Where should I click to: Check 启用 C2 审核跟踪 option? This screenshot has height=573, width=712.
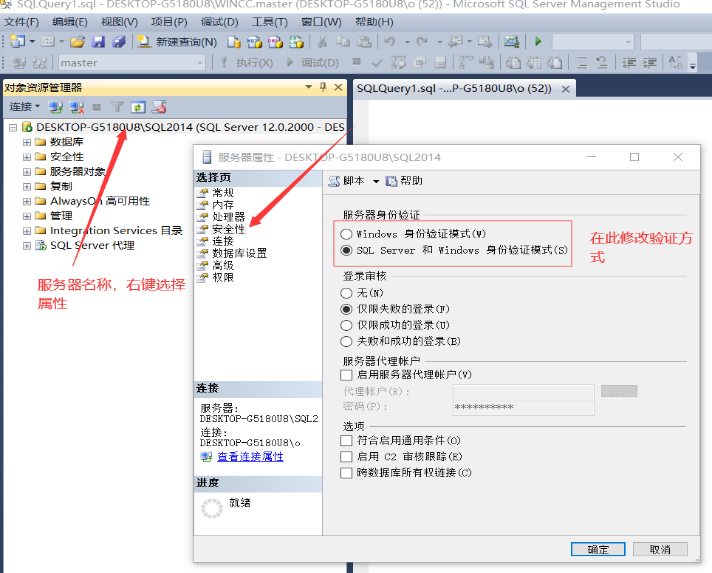point(346,457)
